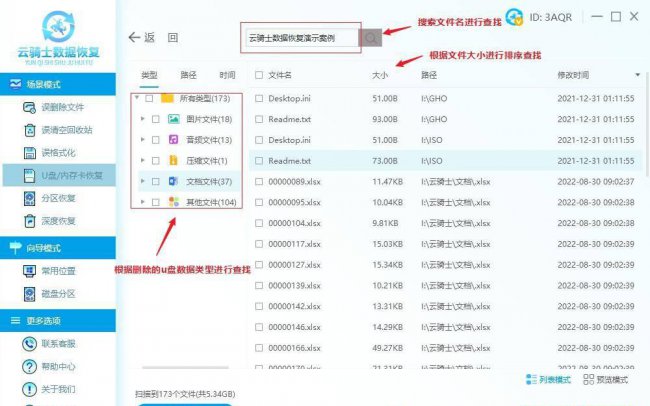
Task: Switch to the 路径 tab
Action: pyautogui.click(x=188, y=75)
